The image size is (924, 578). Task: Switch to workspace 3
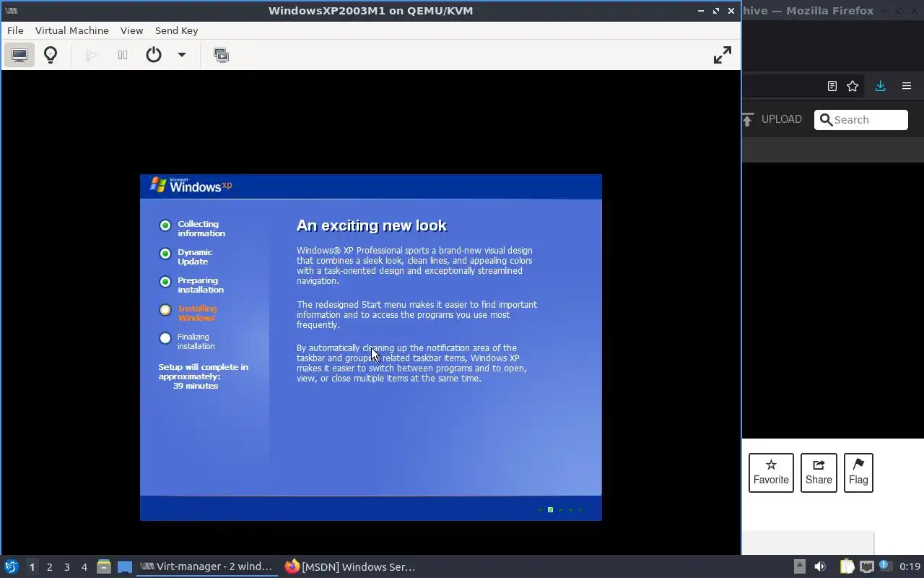pos(66,567)
